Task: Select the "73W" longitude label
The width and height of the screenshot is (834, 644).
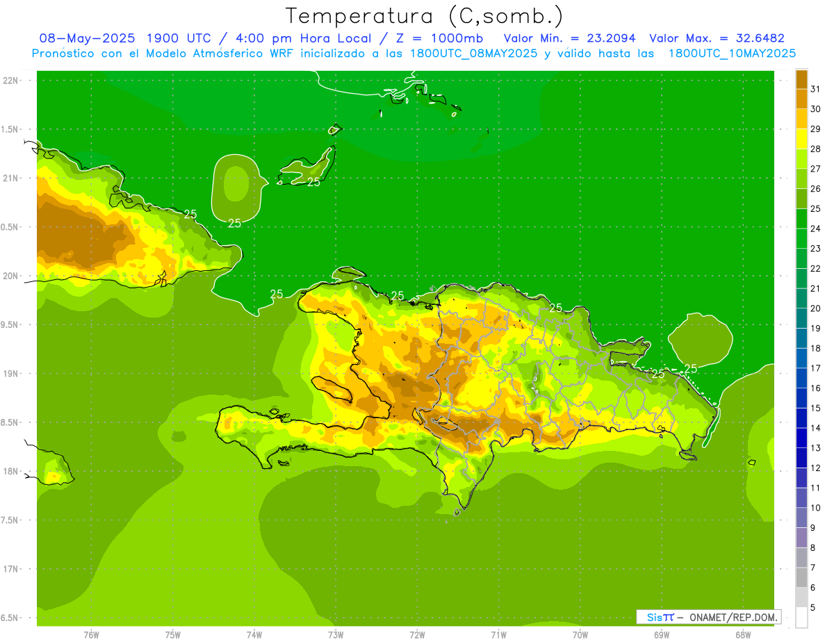Action: [336, 635]
